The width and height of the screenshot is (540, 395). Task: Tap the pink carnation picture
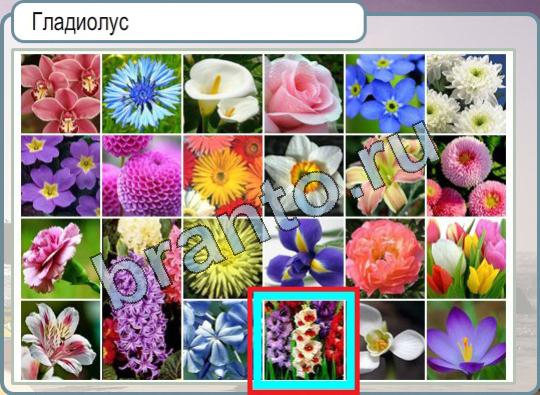[x=61, y=258]
